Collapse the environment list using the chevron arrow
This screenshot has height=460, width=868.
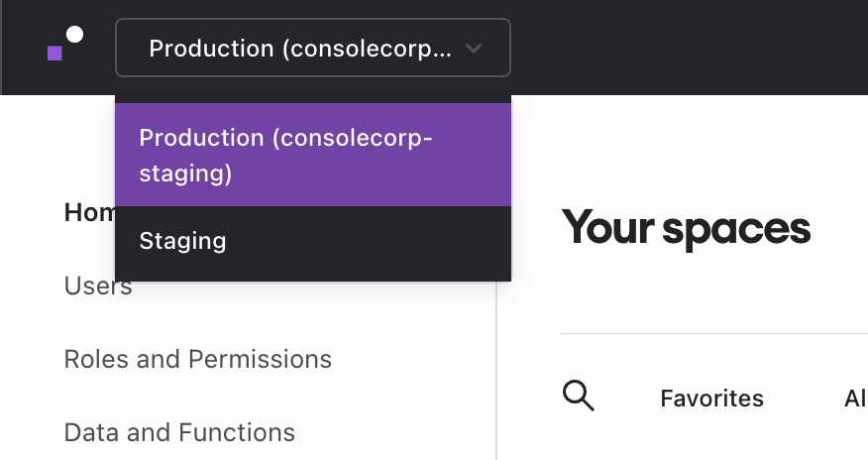474,48
